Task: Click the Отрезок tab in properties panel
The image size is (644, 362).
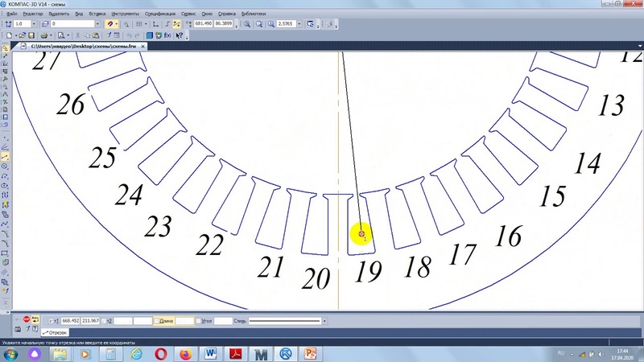Action: point(56,332)
